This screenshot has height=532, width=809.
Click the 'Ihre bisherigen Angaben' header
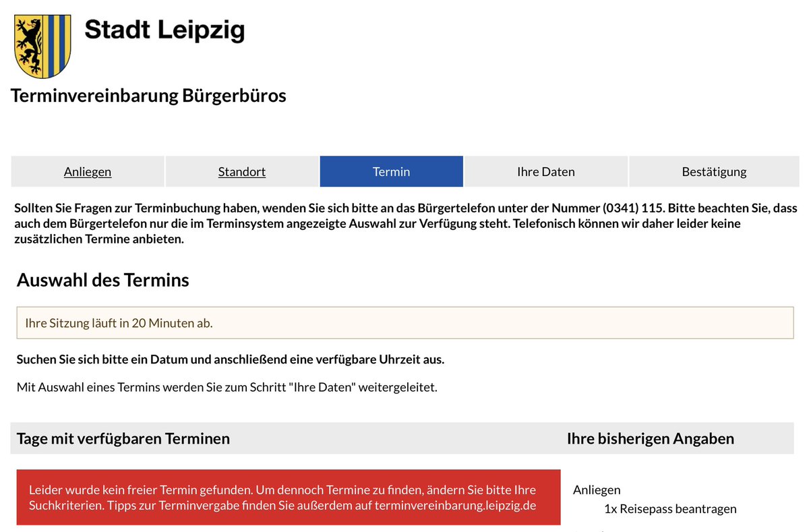[651, 438]
